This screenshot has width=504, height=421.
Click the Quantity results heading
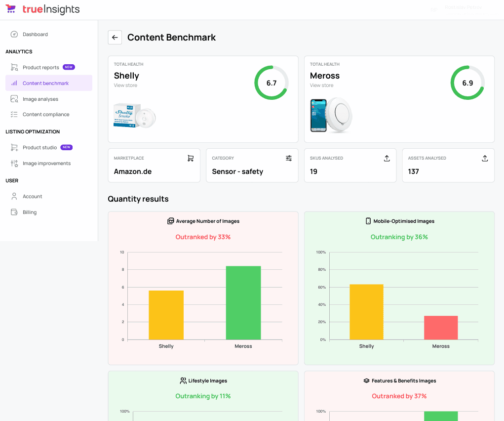click(138, 199)
